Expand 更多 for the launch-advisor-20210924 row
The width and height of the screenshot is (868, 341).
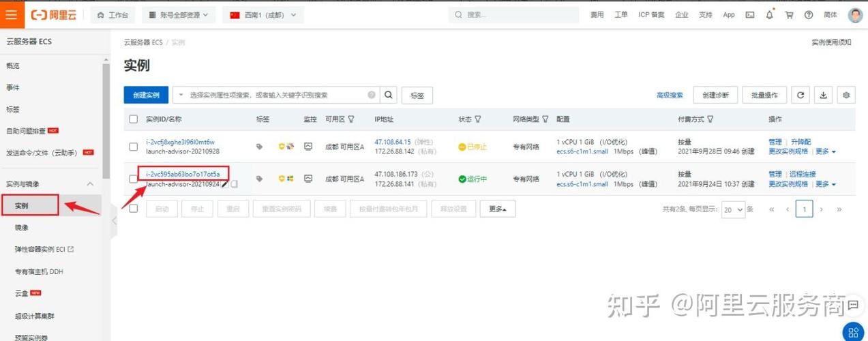point(825,184)
